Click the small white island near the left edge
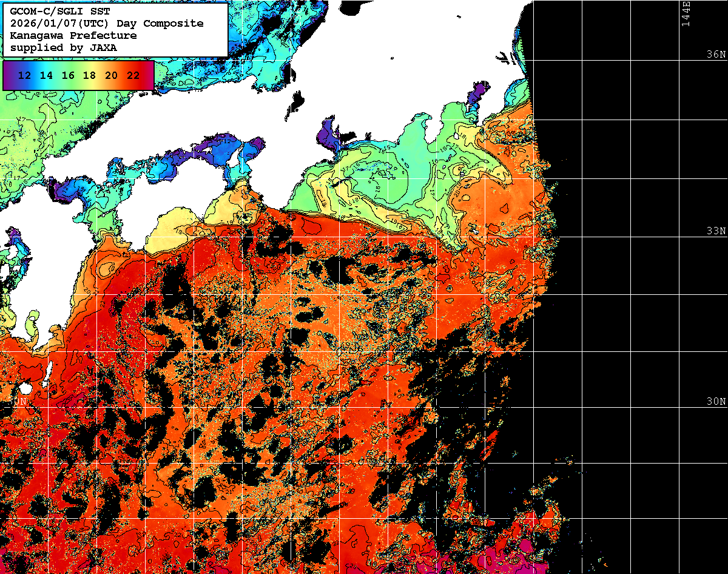 [x=25, y=388]
